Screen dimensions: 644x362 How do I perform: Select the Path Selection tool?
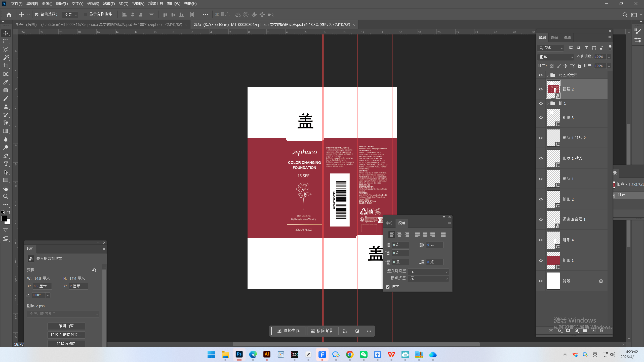(x=6, y=172)
